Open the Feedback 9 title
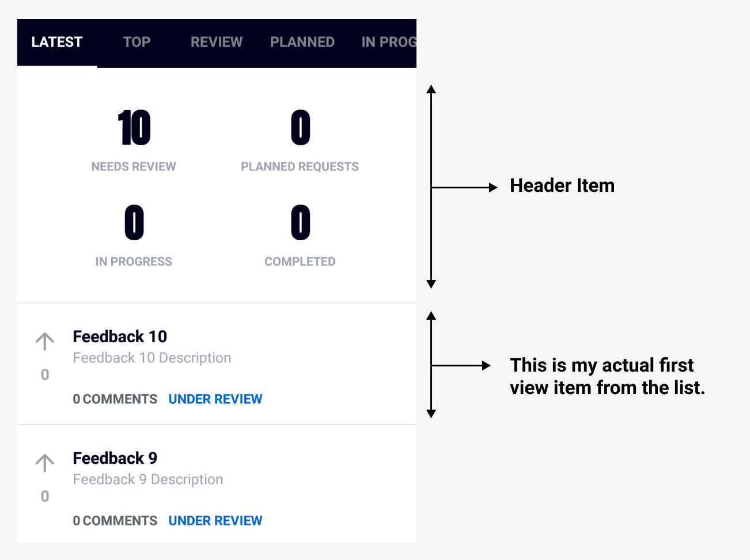 115,458
